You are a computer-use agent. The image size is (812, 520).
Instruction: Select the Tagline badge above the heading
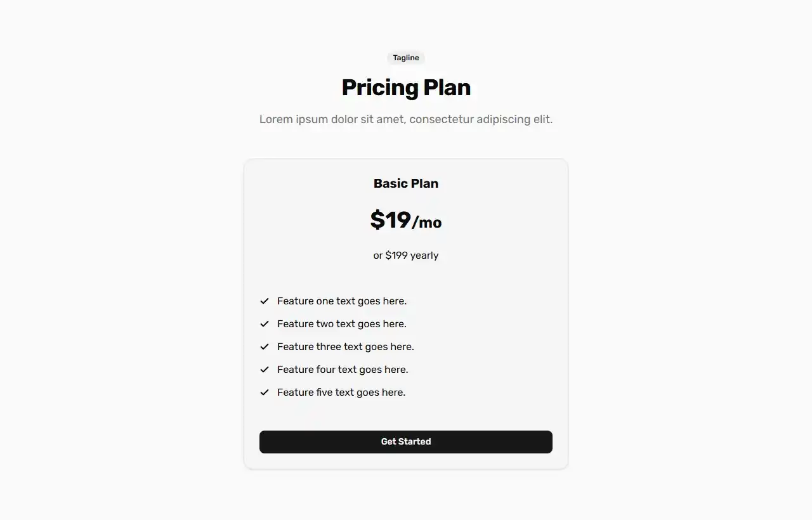point(405,57)
